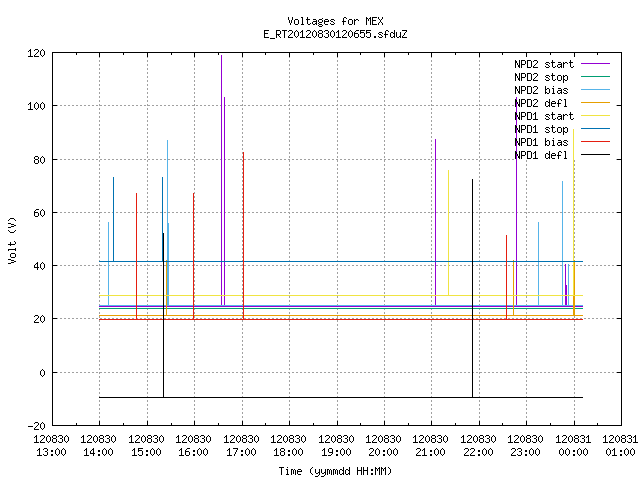Click the 120830 13:00 time tick label
This screenshot has height=480, width=640.
[x=51, y=446]
